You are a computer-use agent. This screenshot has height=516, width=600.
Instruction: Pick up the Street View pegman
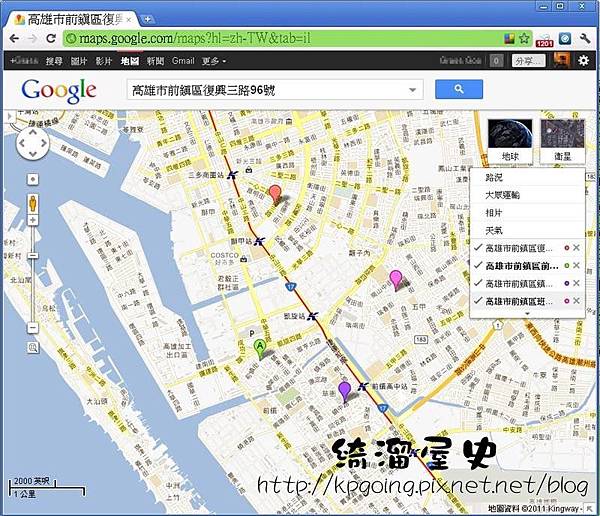point(33,203)
